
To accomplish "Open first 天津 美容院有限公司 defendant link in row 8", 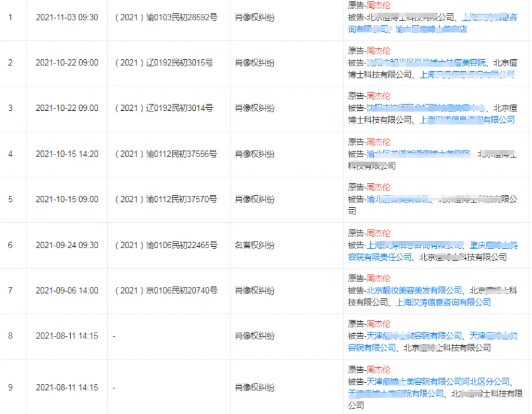I will pyautogui.click(x=414, y=336).
